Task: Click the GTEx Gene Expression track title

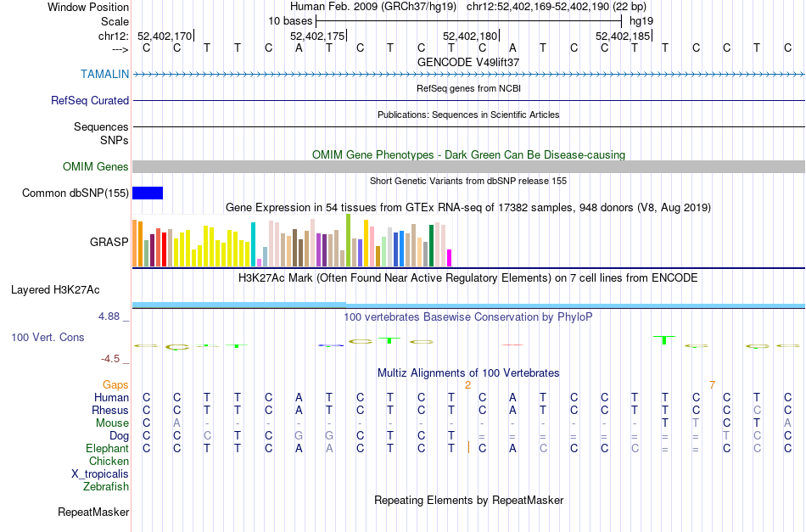Action: (468, 208)
